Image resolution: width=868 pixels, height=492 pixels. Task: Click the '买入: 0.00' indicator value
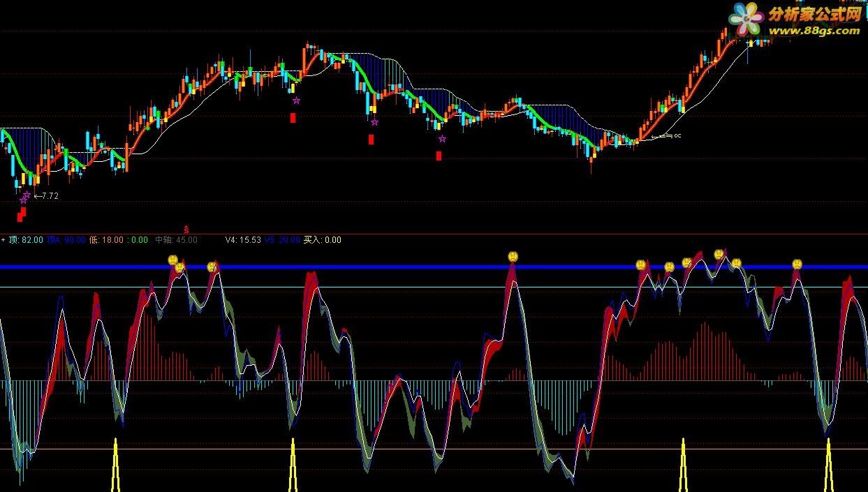click(323, 240)
